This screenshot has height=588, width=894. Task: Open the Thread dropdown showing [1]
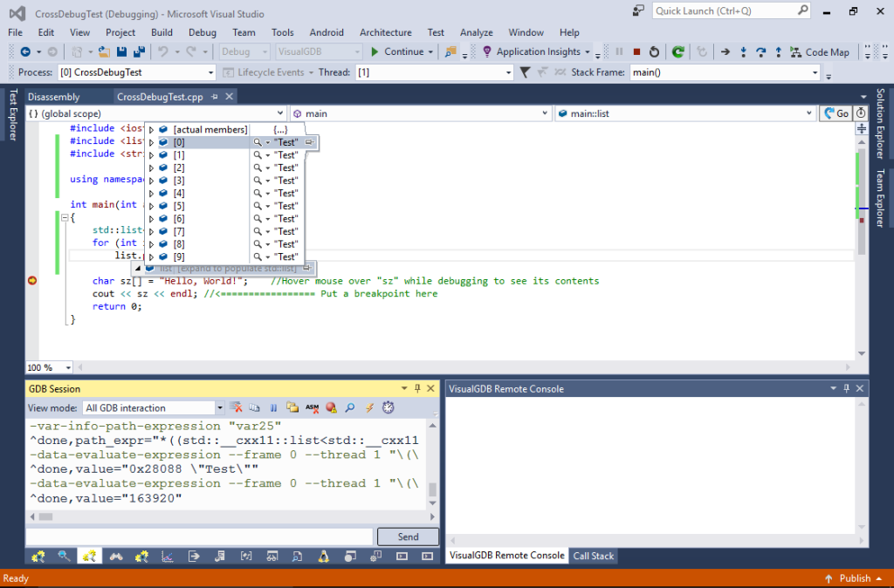tap(506, 72)
